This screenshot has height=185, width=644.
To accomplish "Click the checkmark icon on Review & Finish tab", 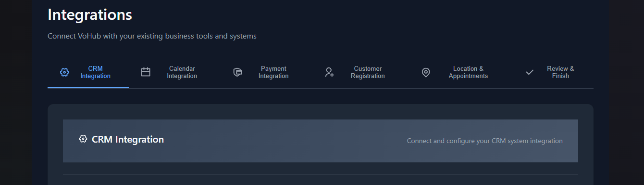I will (530, 72).
